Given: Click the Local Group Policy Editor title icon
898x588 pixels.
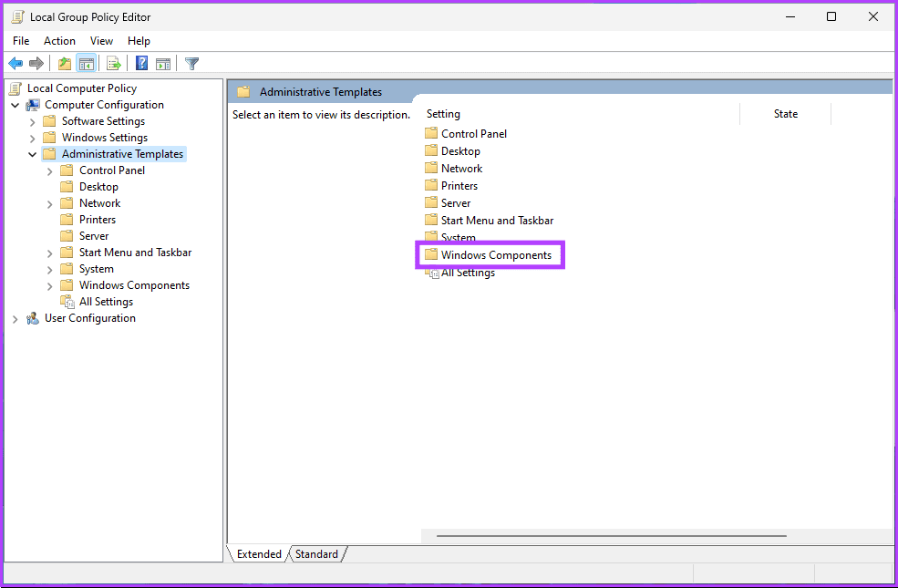Looking at the screenshot, I should click(17, 16).
